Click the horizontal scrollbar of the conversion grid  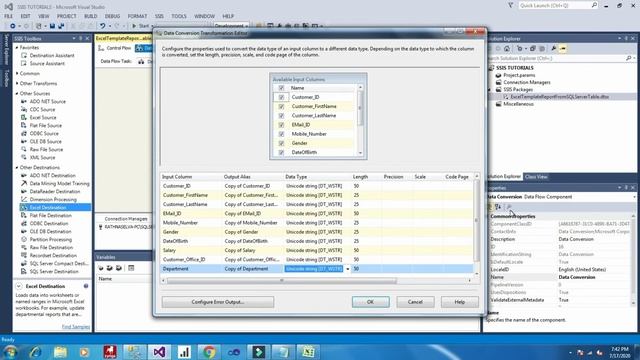pyautogui.click(x=281, y=281)
